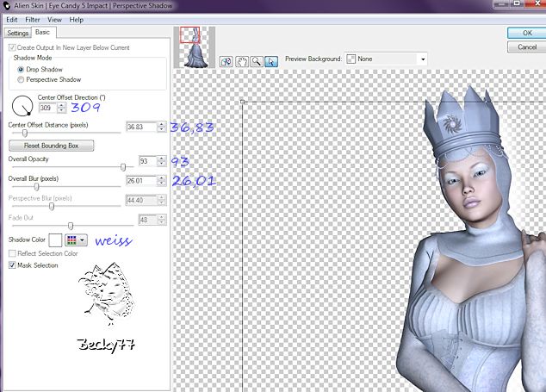This screenshot has width=546, height=392.
Task: Click the Center Offset Distance spinner arrows
Action: tap(161, 127)
